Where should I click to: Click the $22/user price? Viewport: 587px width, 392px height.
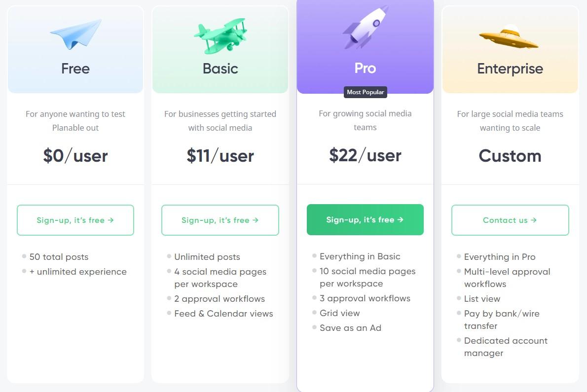(x=365, y=155)
